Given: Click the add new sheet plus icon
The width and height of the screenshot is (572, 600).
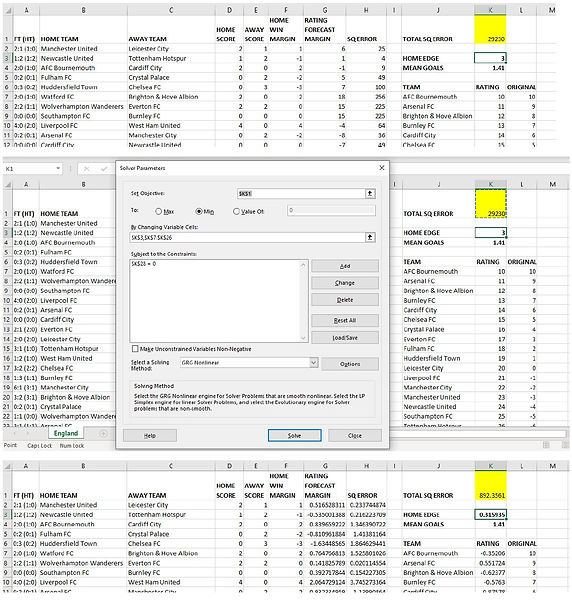Looking at the screenshot, I should (103, 434).
